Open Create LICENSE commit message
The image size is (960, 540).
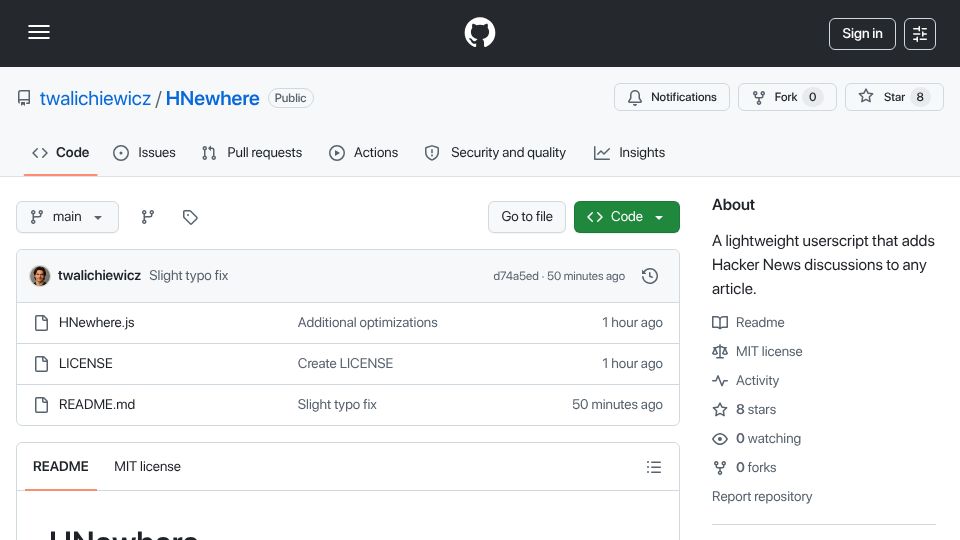point(345,364)
